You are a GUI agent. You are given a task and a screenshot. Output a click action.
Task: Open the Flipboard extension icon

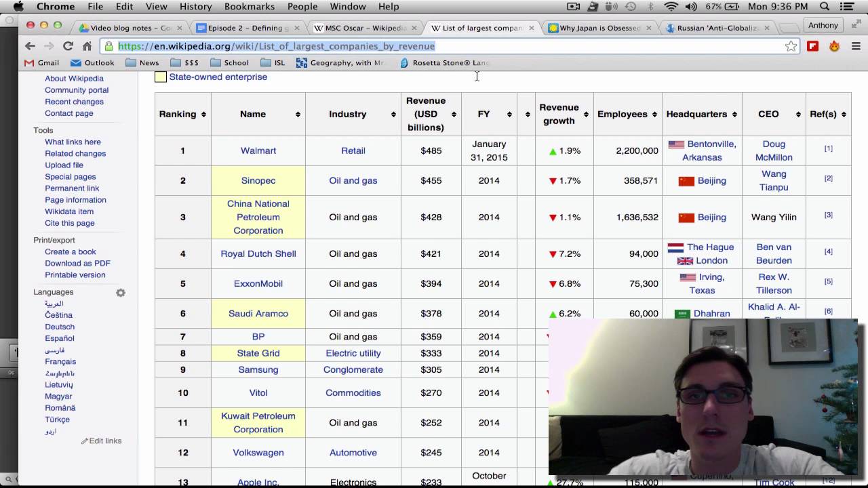pyautogui.click(x=812, y=46)
